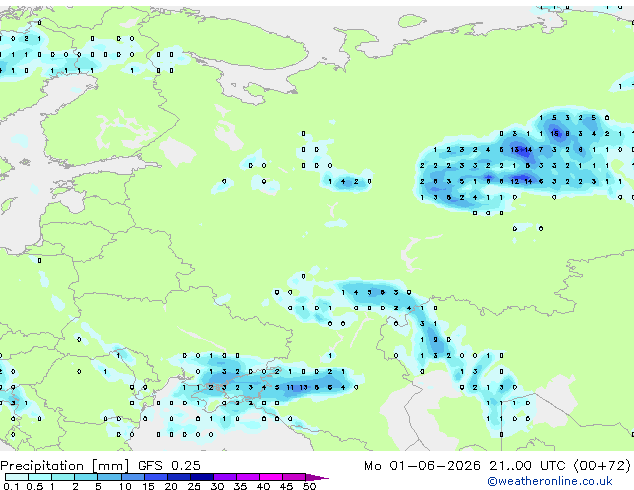This screenshot has height=490, width=634.
Task: Click the '0.5' legend scale label
Action: click(x=35, y=486)
